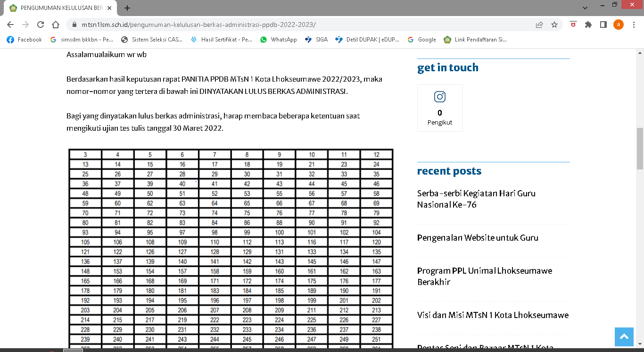Click table cell number 121
Screen dimensions: 644x352
[x=85, y=252]
